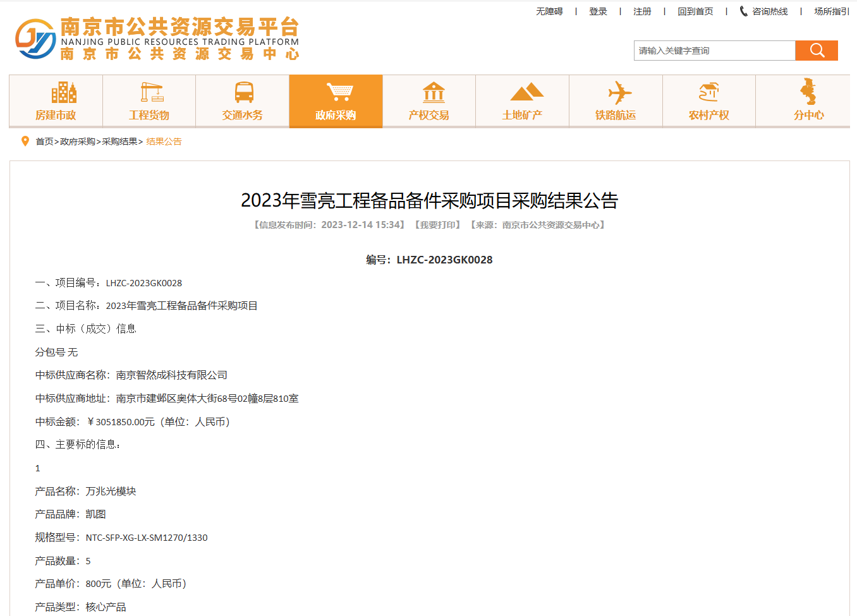Click the 无障碍 accessibility link
The image size is (857, 616).
(549, 11)
